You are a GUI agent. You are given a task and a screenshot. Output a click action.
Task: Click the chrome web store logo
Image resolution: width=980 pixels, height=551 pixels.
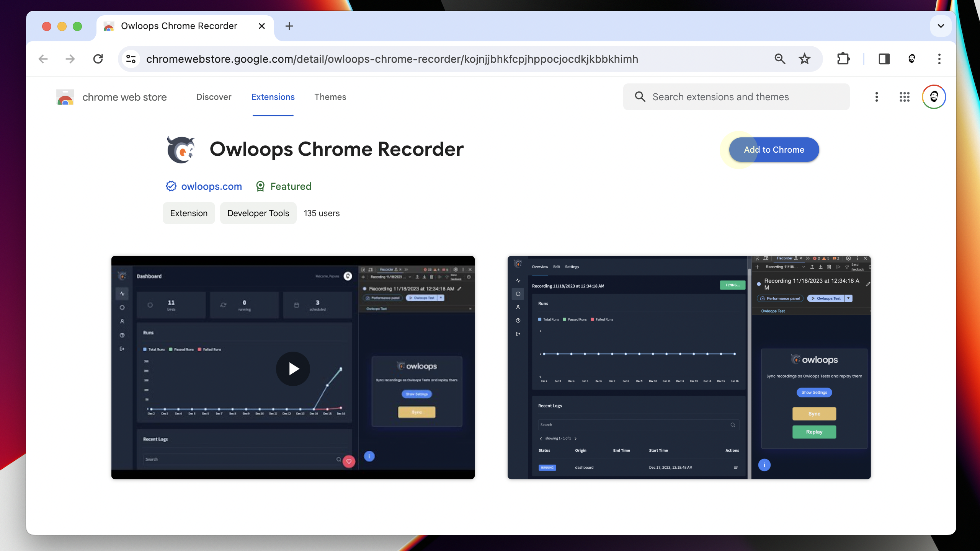click(65, 97)
